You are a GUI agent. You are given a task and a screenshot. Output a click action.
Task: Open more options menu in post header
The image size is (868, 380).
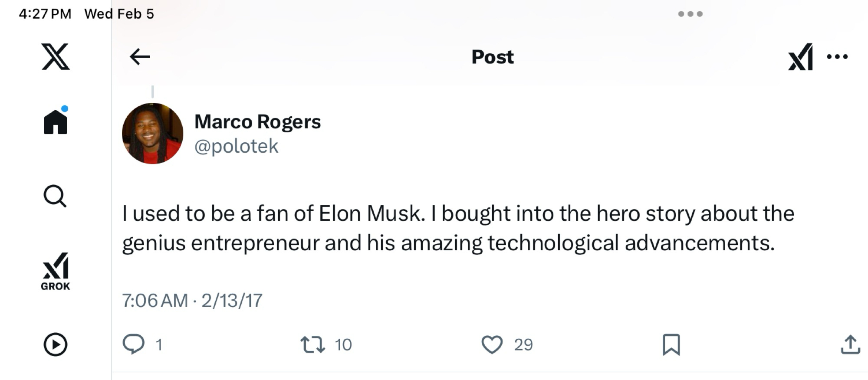coord(837,57)
